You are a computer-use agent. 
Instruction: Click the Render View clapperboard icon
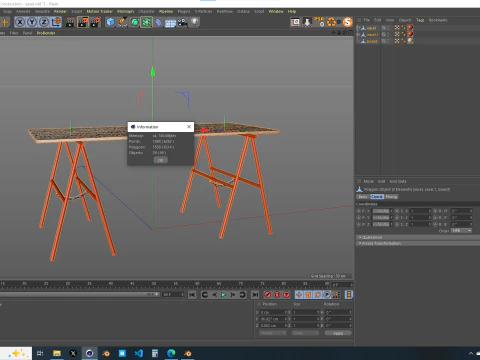coord(71,22)
